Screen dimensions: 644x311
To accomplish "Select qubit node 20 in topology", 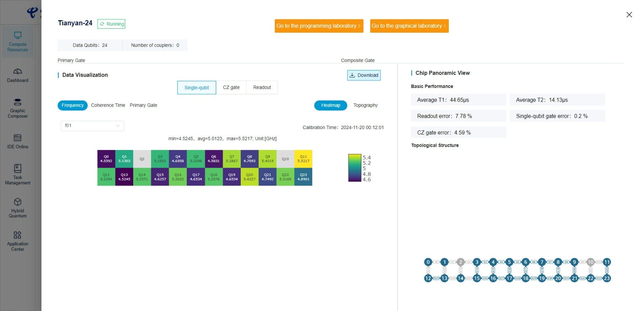I will click(x=558, y=278).
